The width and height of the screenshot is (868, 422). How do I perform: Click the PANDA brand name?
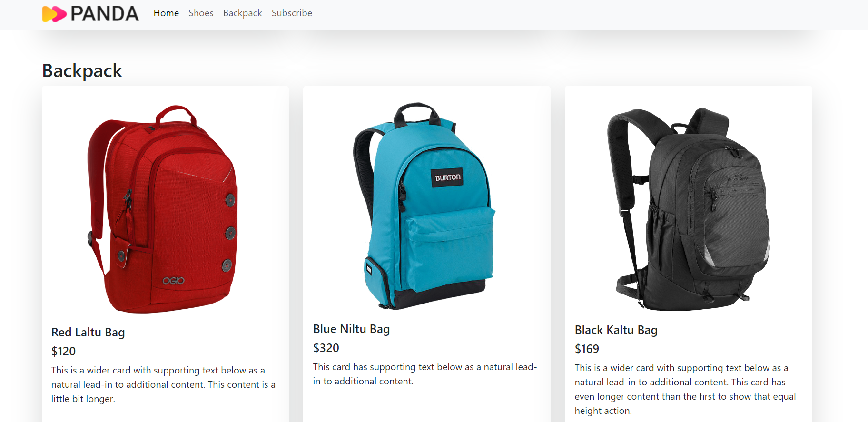point(105,14)
